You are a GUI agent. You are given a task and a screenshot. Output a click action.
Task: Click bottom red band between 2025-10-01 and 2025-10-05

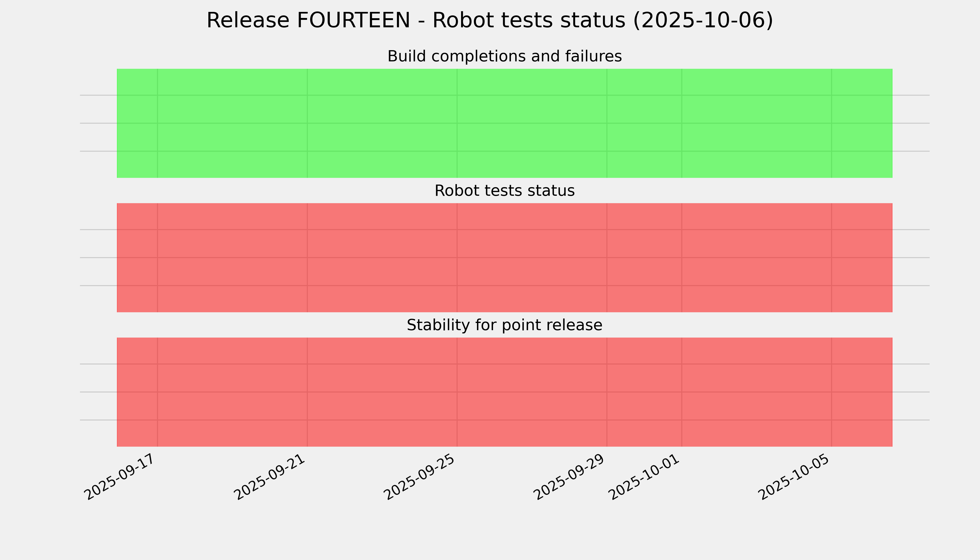coord(756,379)
